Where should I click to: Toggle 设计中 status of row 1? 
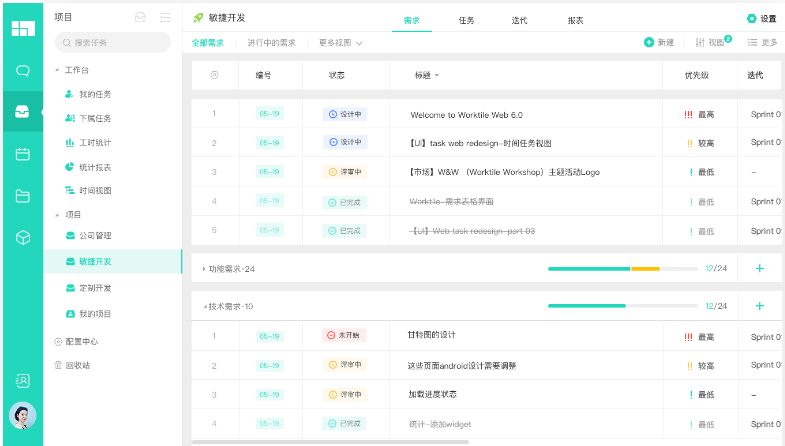(345, 114)
